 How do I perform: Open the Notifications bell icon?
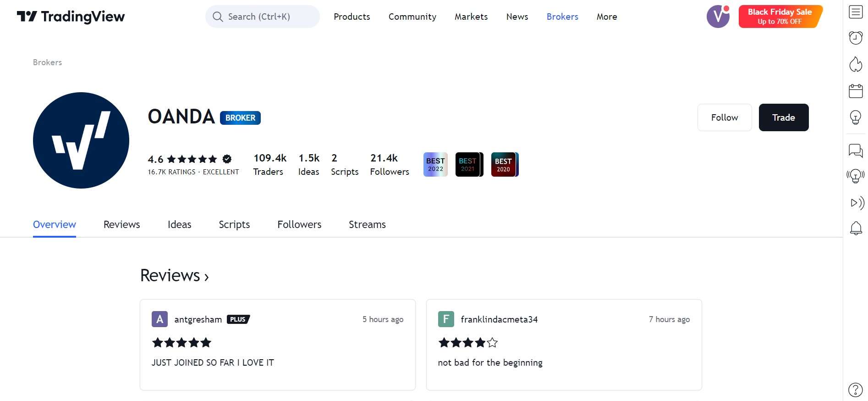pyautogui.click(x=856, y=228)
